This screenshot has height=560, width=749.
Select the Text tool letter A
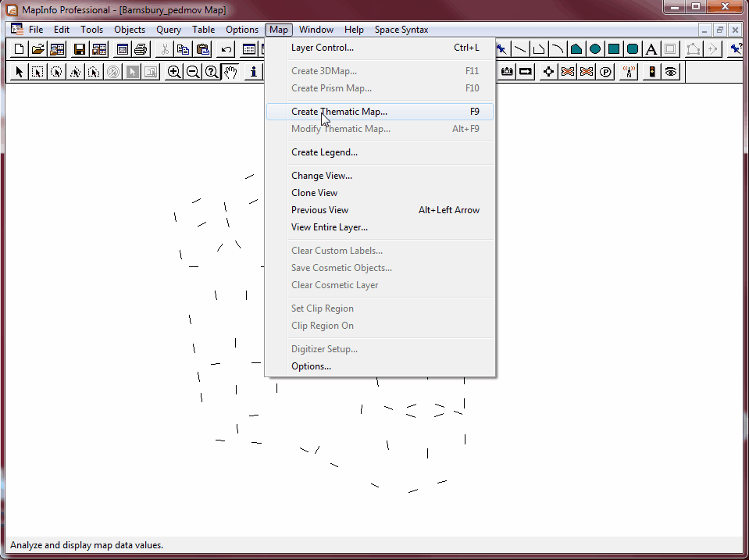click(651, 48)
